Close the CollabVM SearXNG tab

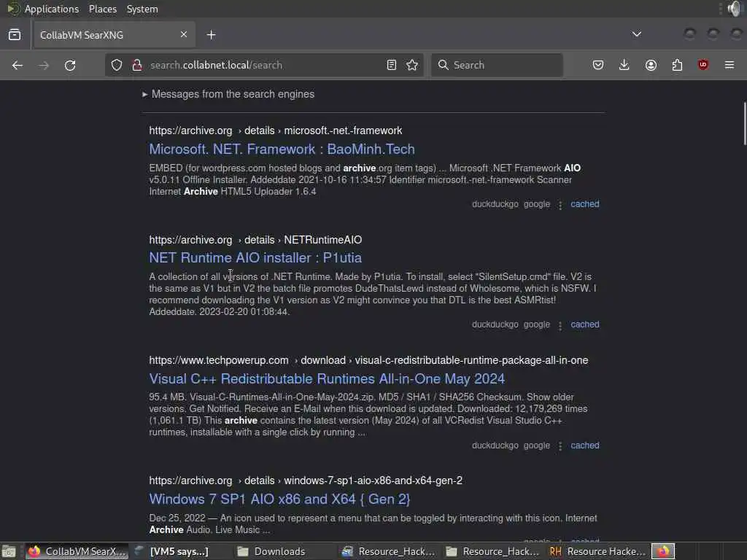[184, 34]
